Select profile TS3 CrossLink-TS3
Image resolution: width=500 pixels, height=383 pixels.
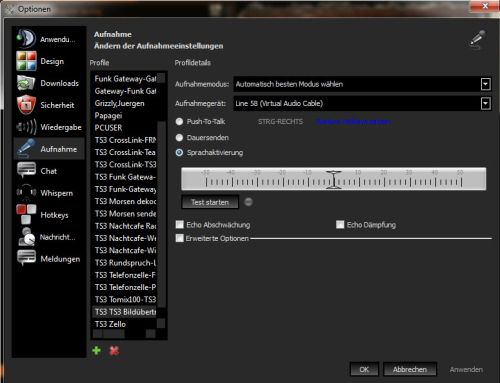(x=125, y=165)
